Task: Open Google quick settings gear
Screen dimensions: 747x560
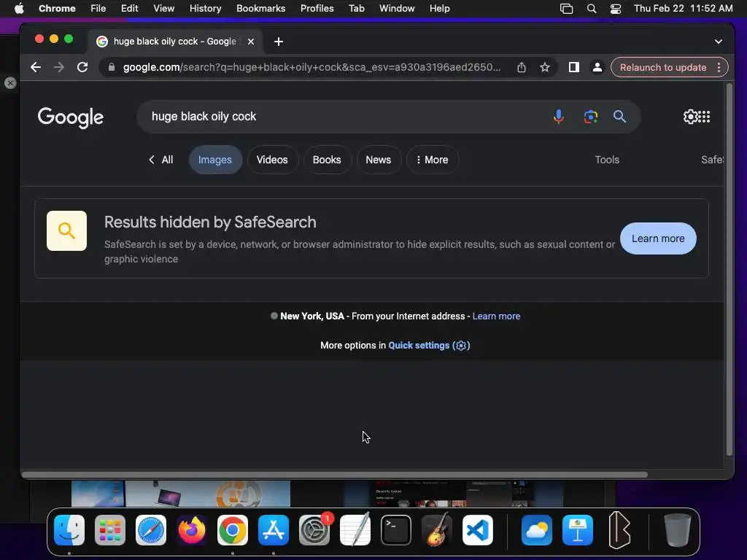Action: 690,116
